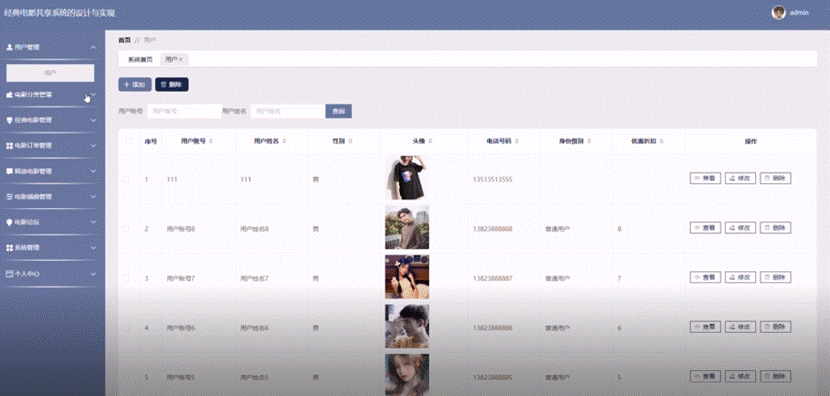The image size is (830, 396).
Task: Edit 用户账号8 with 修改 button
Action: pos(740,228)
